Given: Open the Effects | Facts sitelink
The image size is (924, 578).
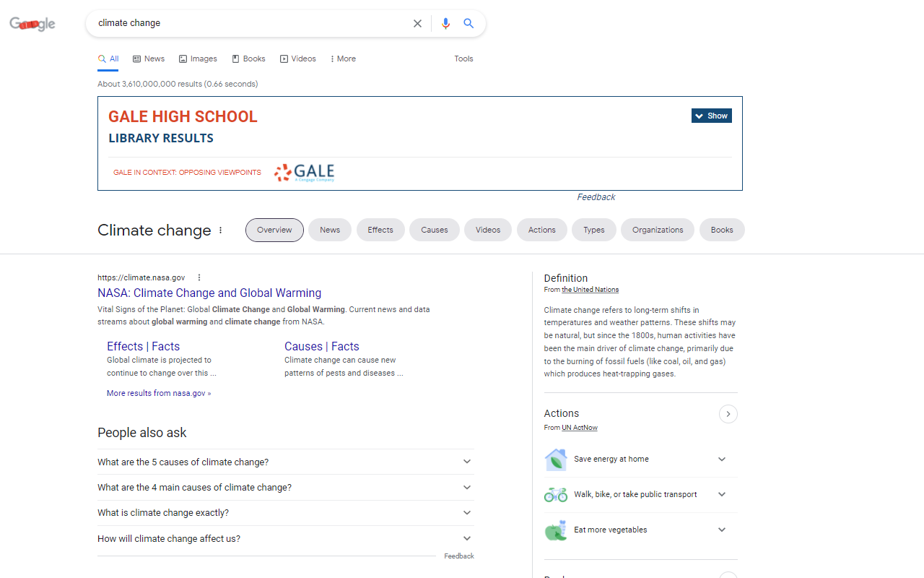Looking at the screenshot, I should point(143,347).
